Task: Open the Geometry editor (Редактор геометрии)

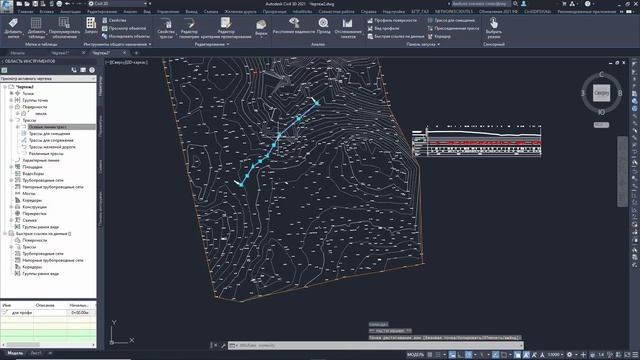Action: point(189,28)
